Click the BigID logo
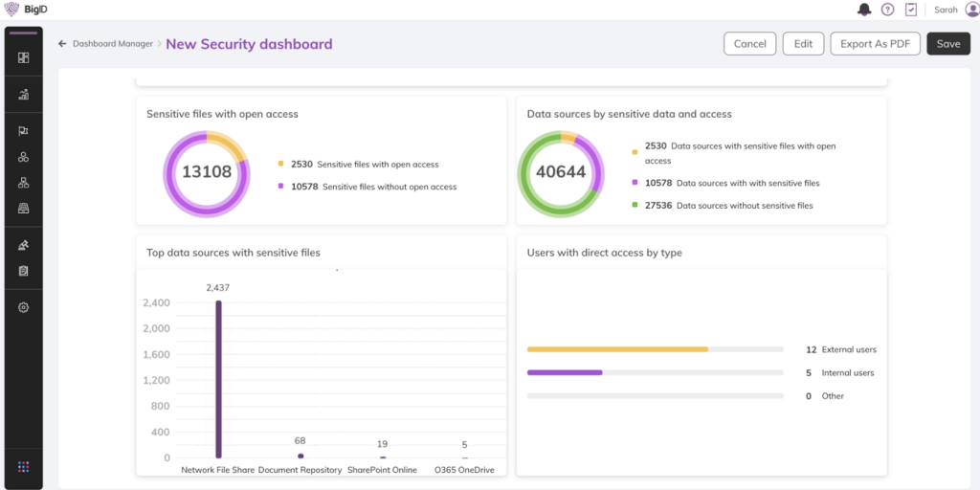980x490 pixels. click(x=27, y=10)
